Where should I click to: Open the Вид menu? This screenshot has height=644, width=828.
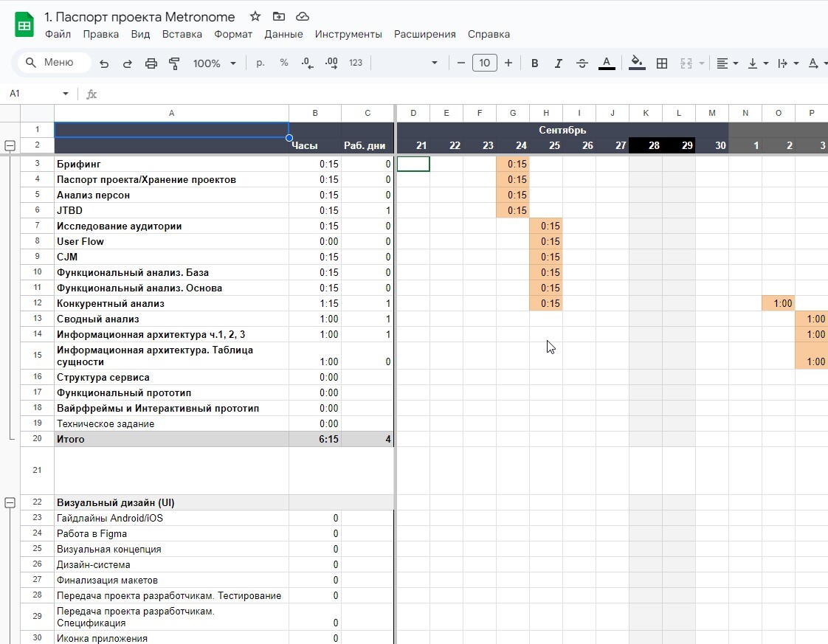click(x=140, y=34)
